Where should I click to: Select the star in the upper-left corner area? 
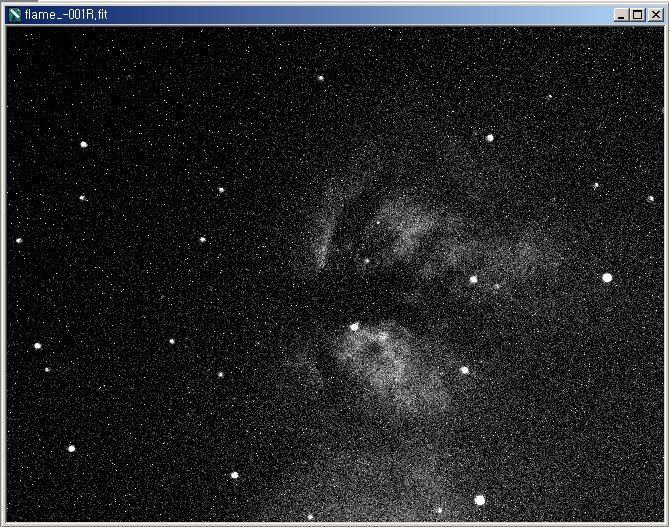coord(84,144)
